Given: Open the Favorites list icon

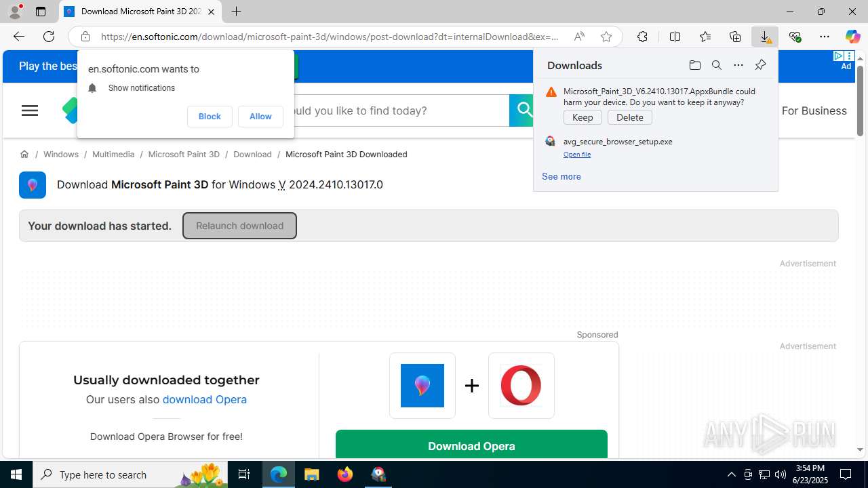Looking at the screenshot, I should [705, 37].
